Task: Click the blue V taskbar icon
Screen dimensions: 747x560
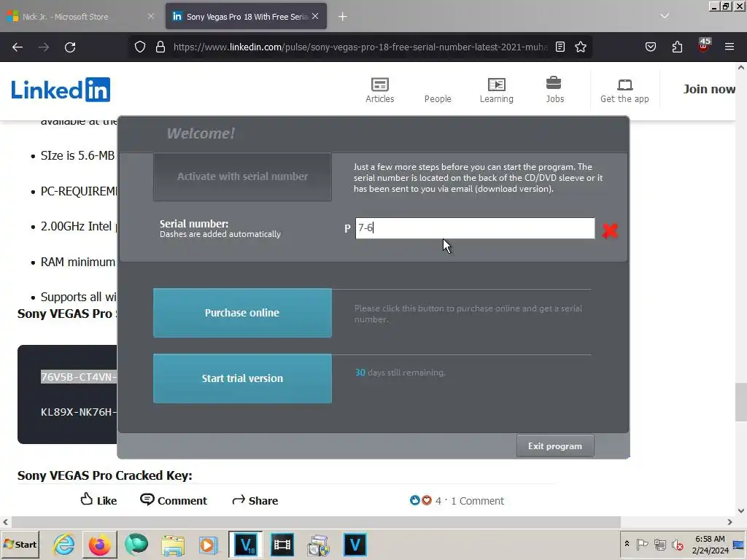Action: 355,545
